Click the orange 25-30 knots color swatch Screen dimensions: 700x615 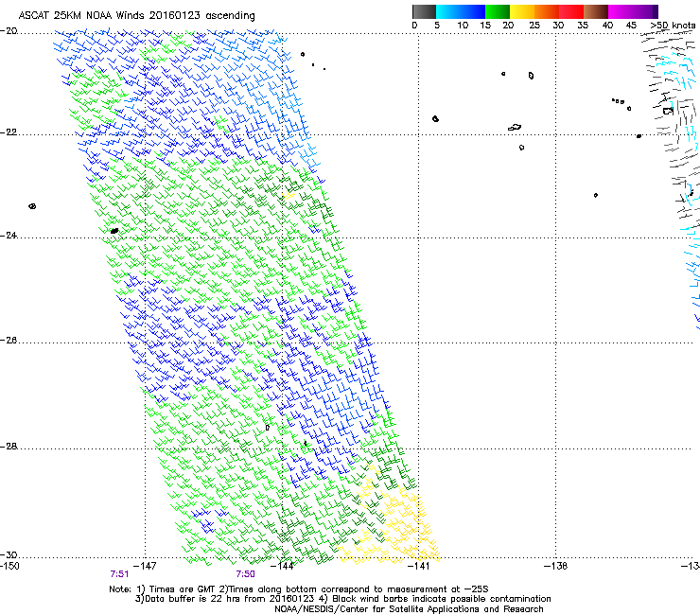point(547,11)
